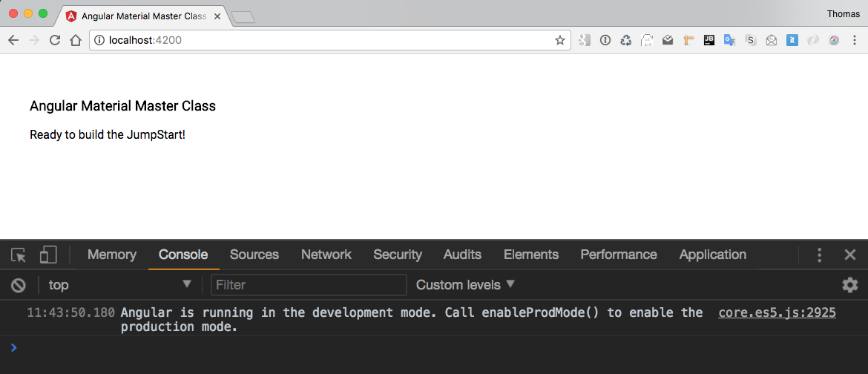Switch to the Memory tab

112,255
